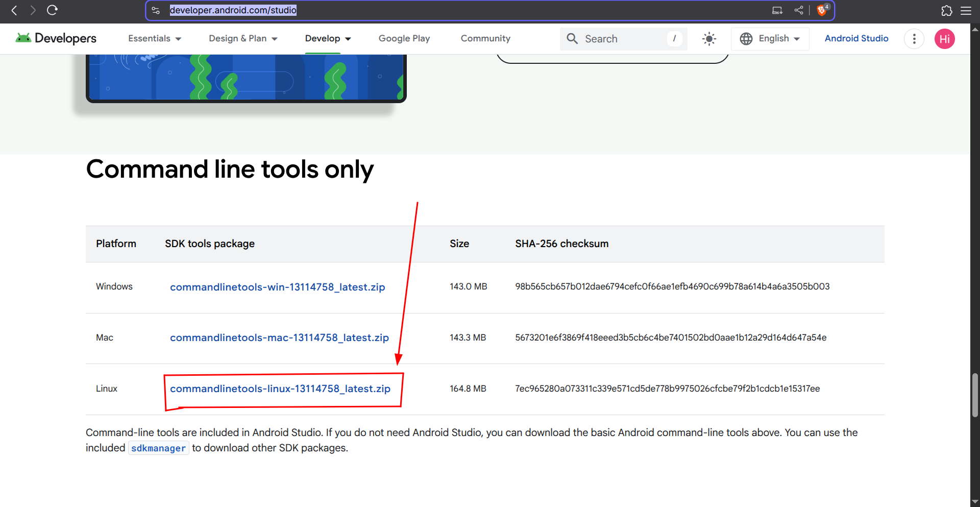Expand the Design & Plan menu
Viewport: 980px width, 507px height.
click(x=243, y=38)
